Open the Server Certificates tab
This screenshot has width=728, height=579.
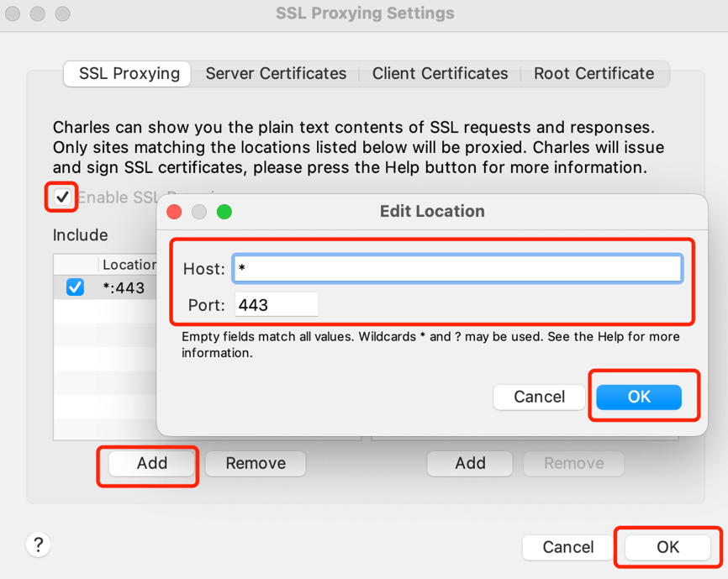point(276,74)
